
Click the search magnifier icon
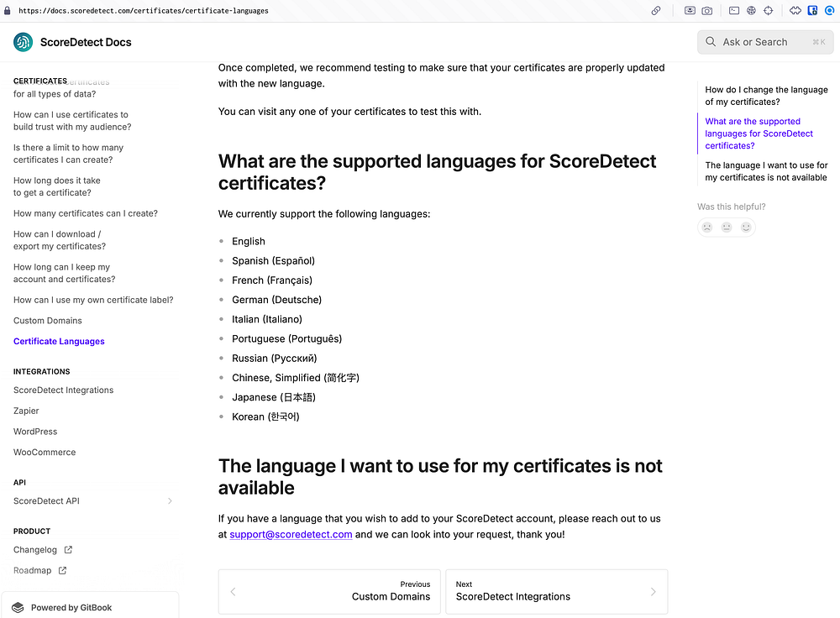tap(711, 42)
